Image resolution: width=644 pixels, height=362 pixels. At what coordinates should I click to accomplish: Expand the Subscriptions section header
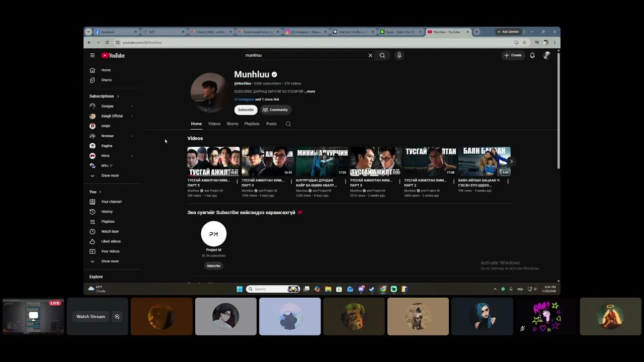pyautogui.click(x=104, y=96)
